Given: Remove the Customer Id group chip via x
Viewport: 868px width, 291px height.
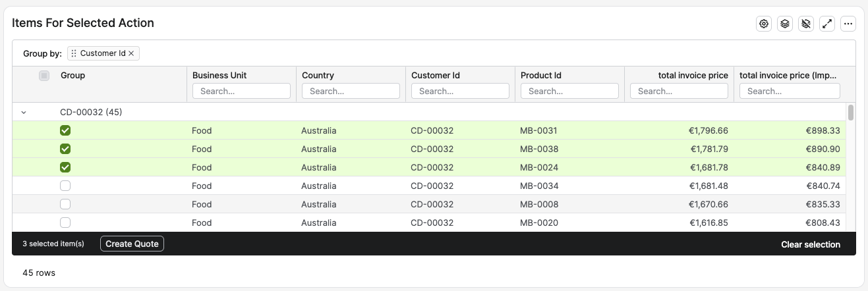Looking at the screenshot, I should click(131, 53).
